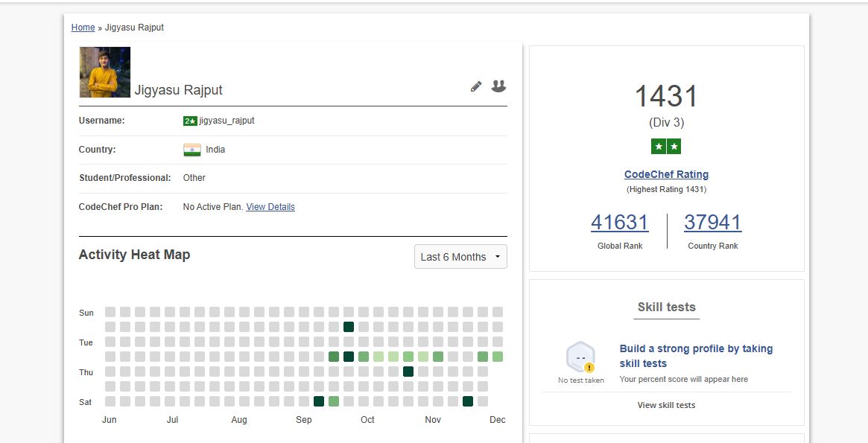Click the Jigyasu Rajput profile photo
Screen dimensions: 868x443
click(105, 72)
